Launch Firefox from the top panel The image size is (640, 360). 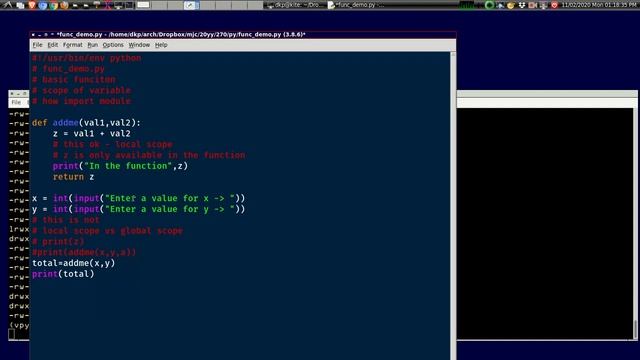[64, 5]
